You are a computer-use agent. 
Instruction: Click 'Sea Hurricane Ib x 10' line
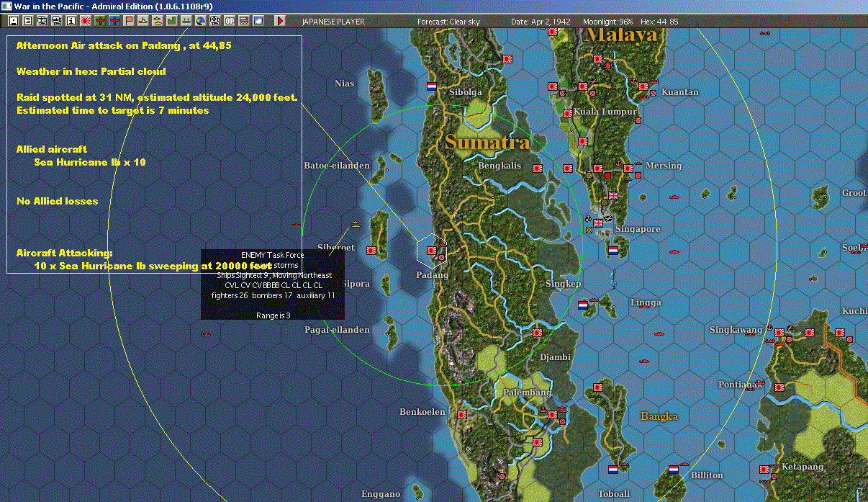tap(90, 162)
